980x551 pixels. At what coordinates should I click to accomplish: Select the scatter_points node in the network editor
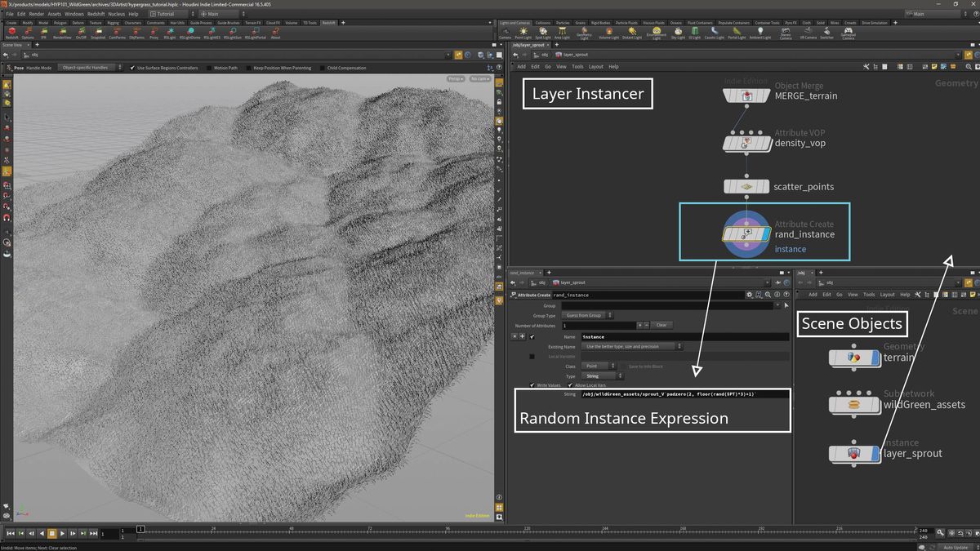click(x=746, y=186)
